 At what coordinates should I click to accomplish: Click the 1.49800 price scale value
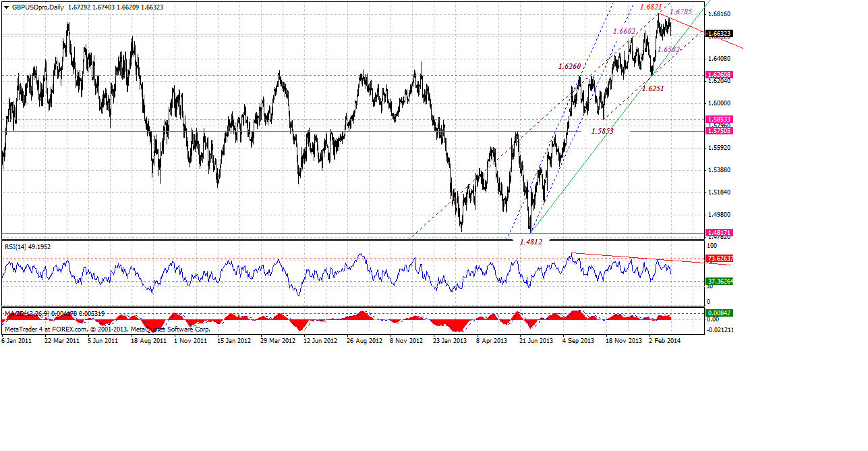point(720,215)
